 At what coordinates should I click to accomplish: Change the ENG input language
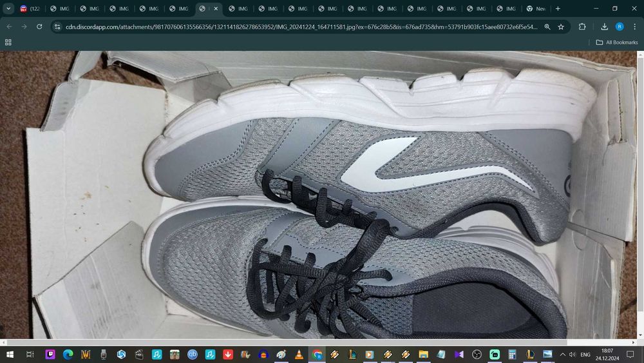tap(585, 355)
